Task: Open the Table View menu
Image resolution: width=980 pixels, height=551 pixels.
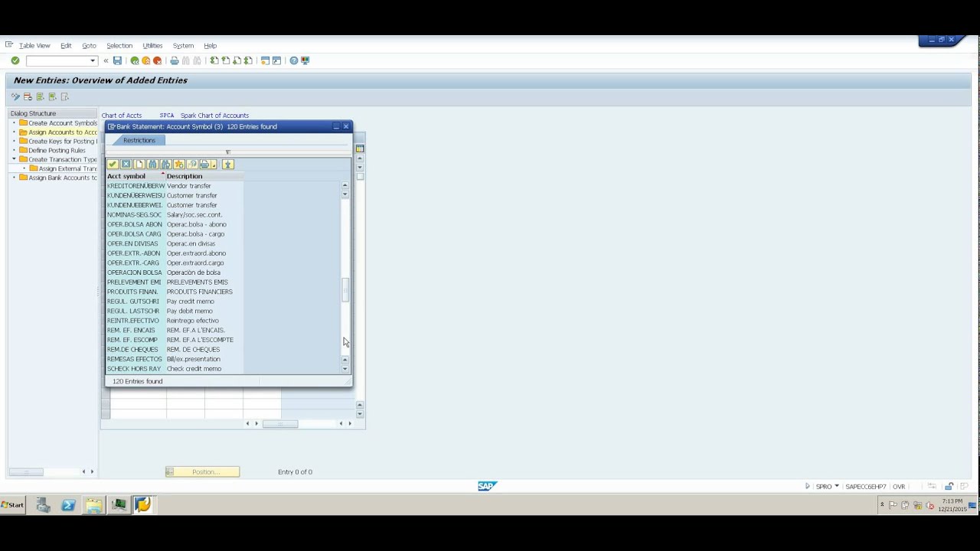Action: 34,46
